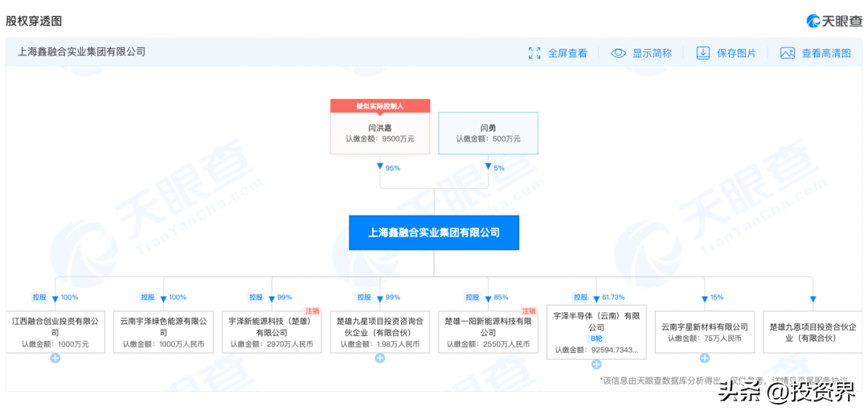The image size is (868, 415).
Task: Click the 5% share label
Action: pos(499,168)
